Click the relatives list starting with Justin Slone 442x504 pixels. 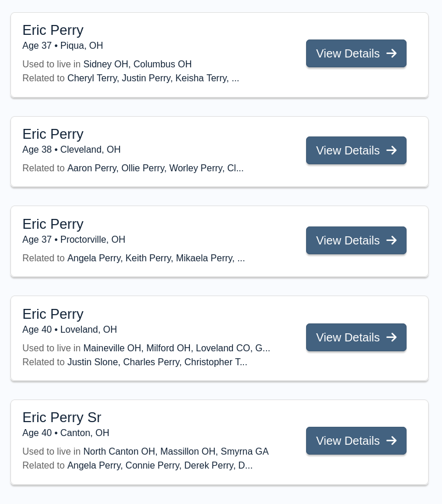pyautogui.click(x=157, y=362)
